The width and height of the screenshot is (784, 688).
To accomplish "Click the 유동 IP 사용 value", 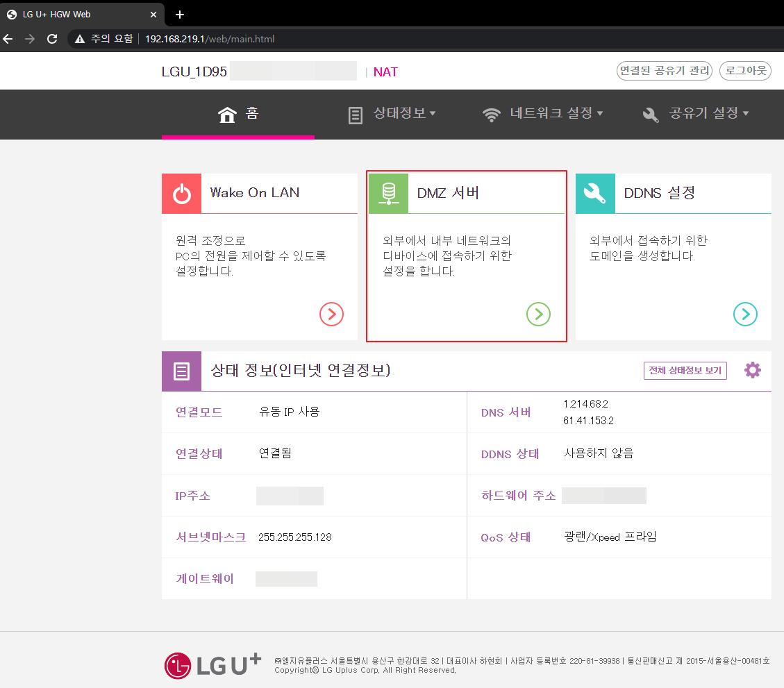I will (289, 412).
